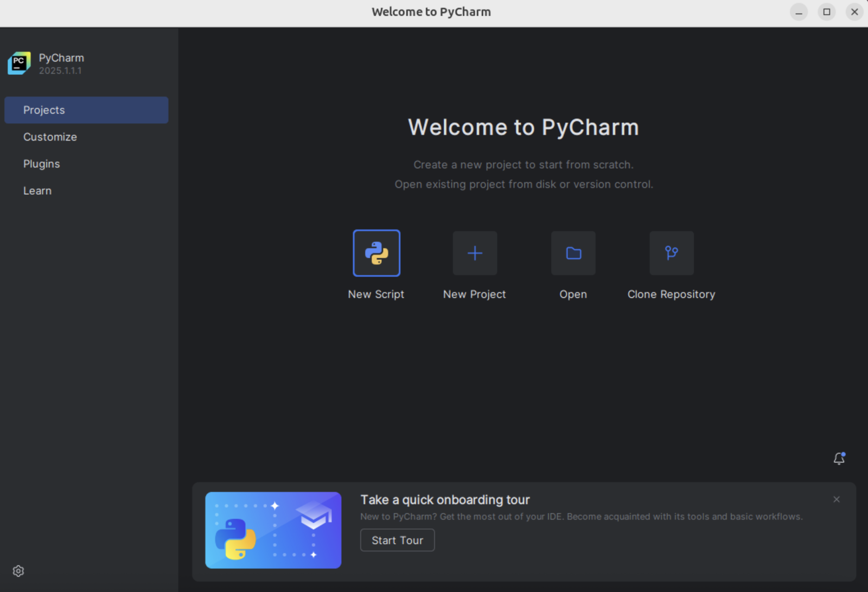
Task: Click the New Script Python icon
Action: point(376,253)
